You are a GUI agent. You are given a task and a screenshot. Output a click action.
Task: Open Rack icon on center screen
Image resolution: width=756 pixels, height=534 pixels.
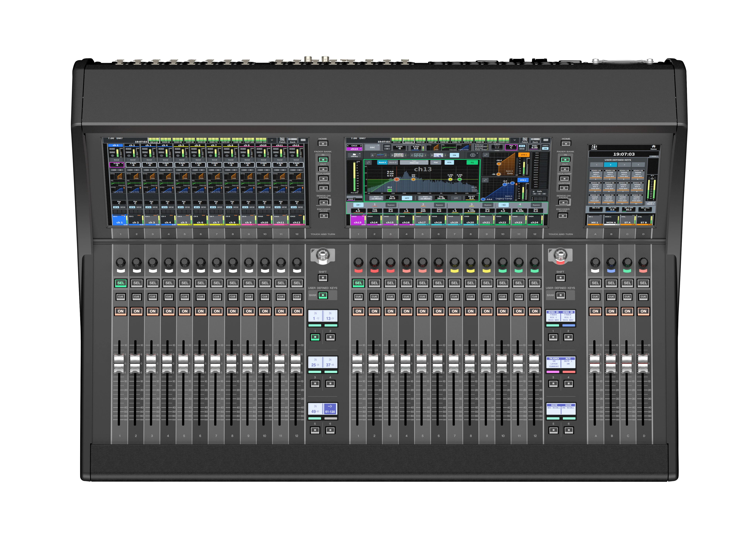coord(535,140)
